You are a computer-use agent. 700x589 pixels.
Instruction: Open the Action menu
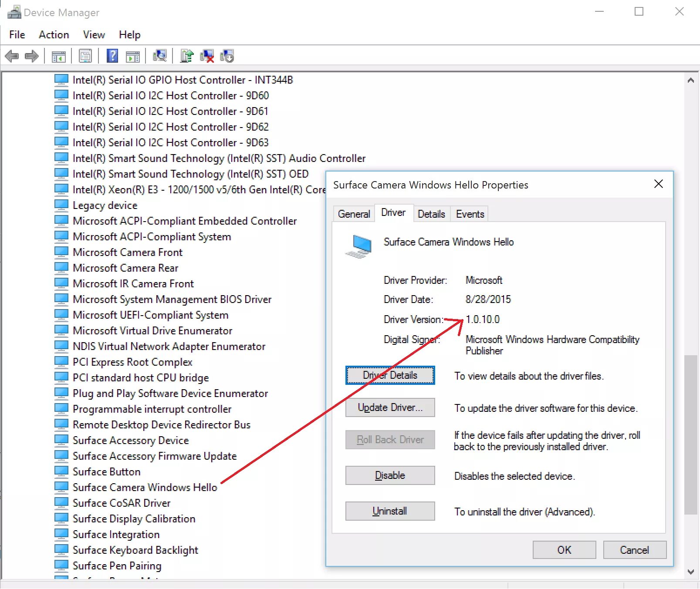[x=54, y=34]
